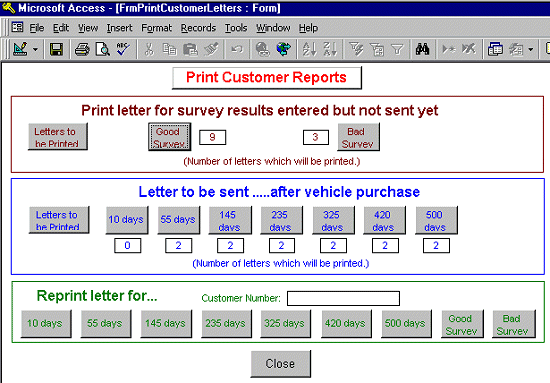Click the Format Painter brush icon
Viewport: 550px width, 383px height.
click(211, 49)
